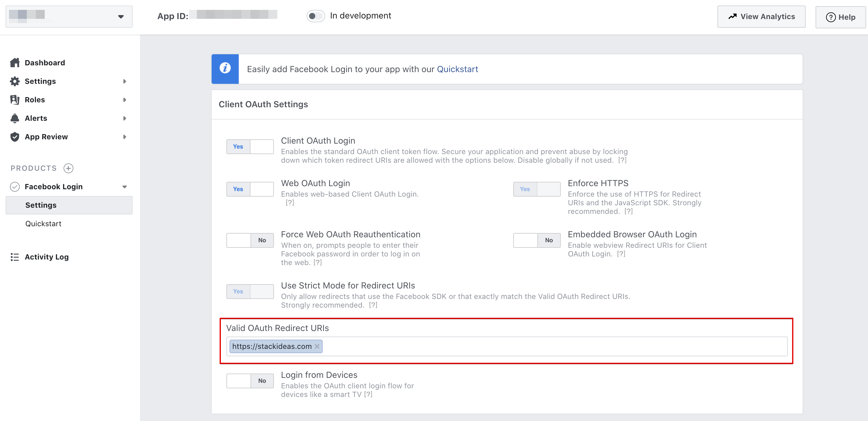
Task: Click the App ID label
Action: click(172, 16)
